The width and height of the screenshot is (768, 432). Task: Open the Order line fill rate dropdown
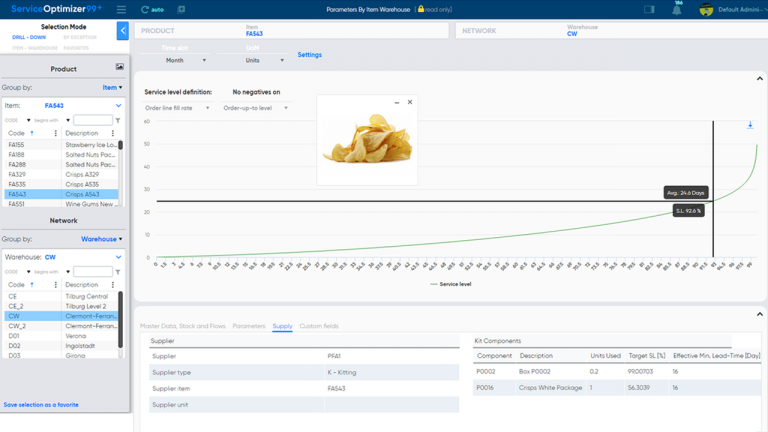177,108
